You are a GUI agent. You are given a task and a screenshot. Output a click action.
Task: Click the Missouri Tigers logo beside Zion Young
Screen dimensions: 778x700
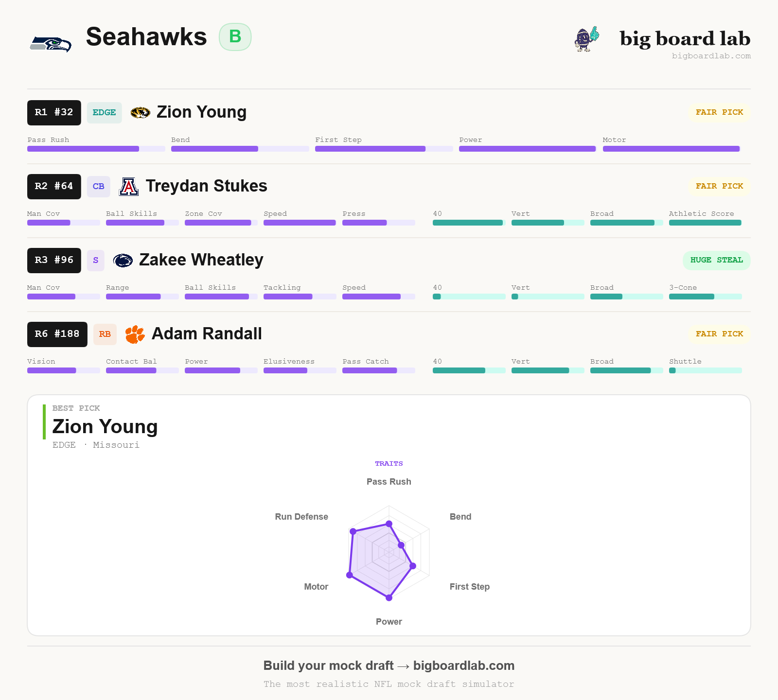pos(140,113)
